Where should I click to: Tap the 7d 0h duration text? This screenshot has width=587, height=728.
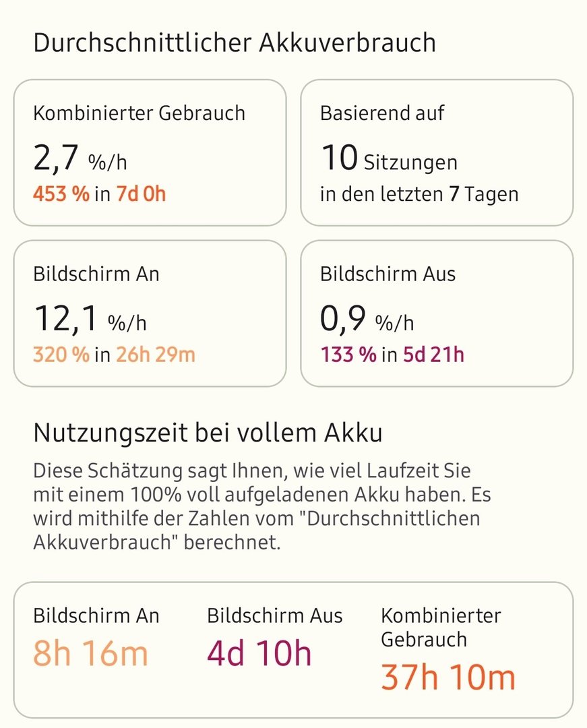140,194
